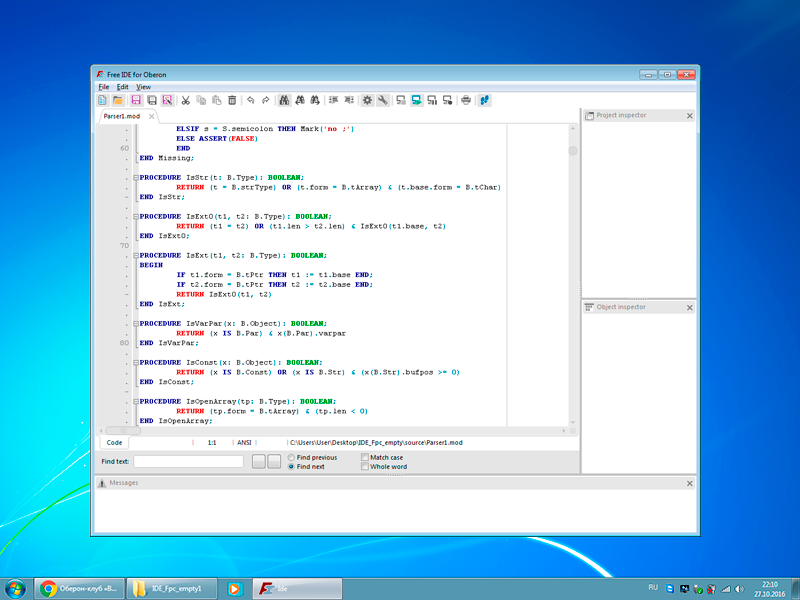The image size is (800, 600).
Task: Collapse the PROCEDURE IsStr code block
Action: [135, 177]
